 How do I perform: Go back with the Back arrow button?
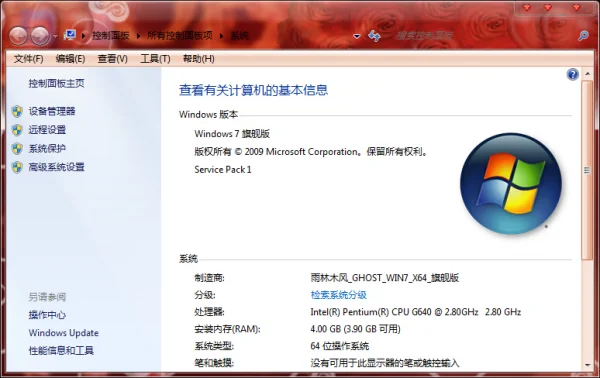[x=18, y=36]
